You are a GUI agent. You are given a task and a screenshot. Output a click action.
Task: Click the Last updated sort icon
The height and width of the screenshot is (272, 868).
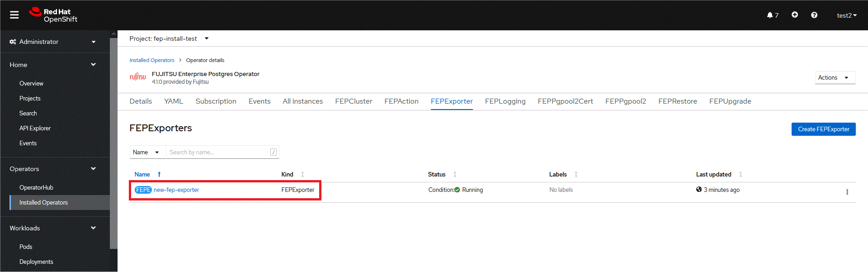tap(741, 174)
